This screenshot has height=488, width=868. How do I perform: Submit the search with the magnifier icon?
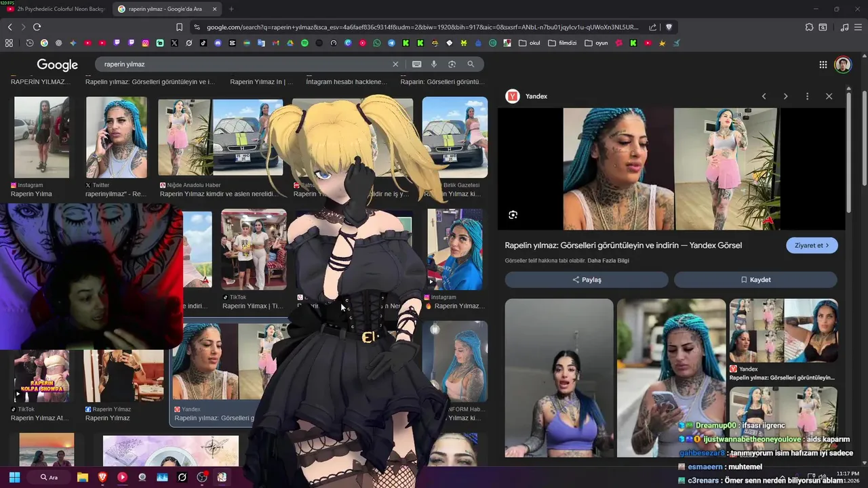471,64
